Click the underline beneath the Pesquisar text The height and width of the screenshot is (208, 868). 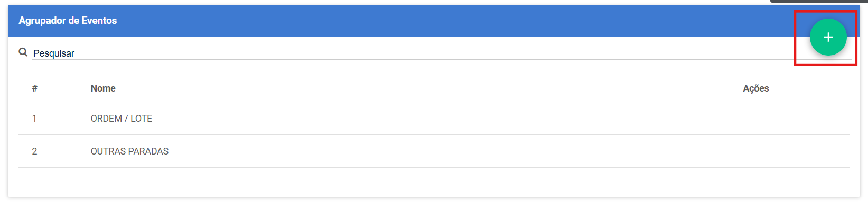[x=412, y=59]
